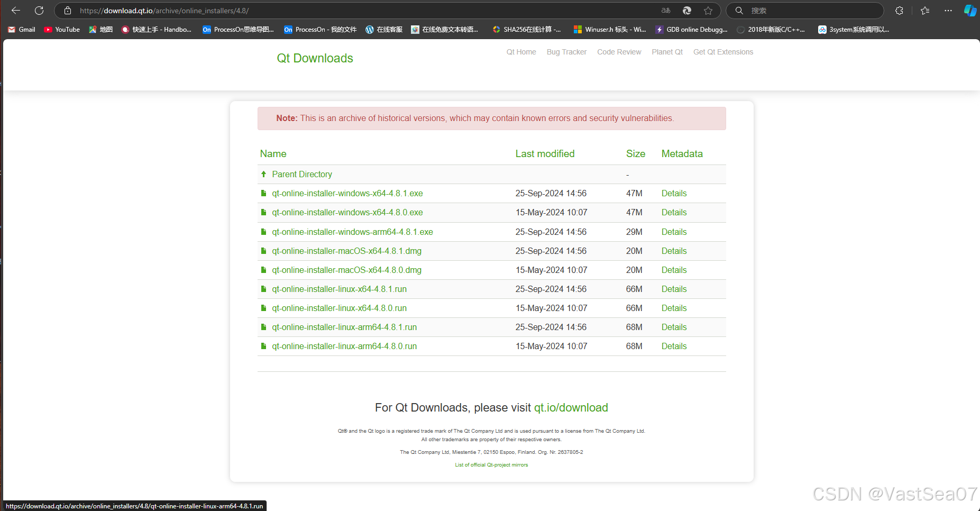Open List of official Qt-project mirrors
This screenshot has width=980, height=511.
(491, 465)
